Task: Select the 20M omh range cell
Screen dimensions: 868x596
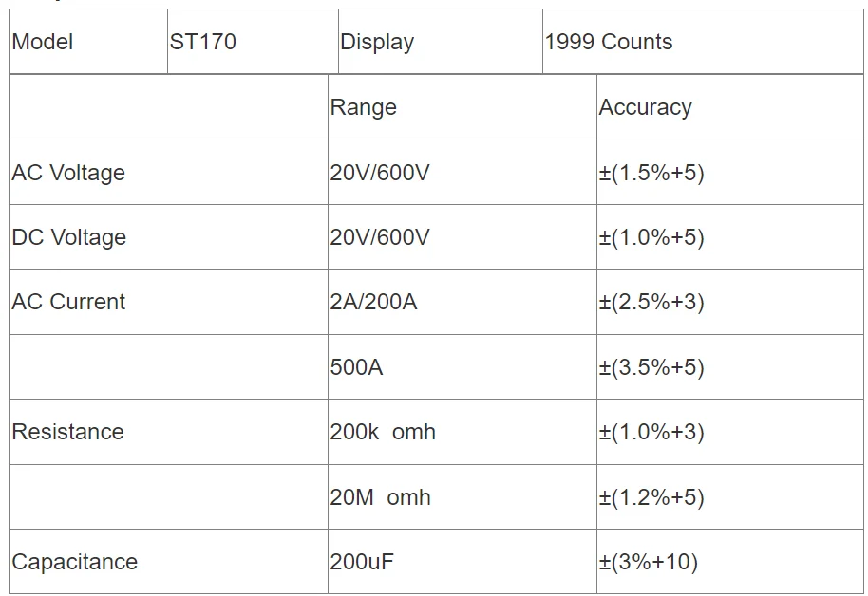Action: pos(462,497)
